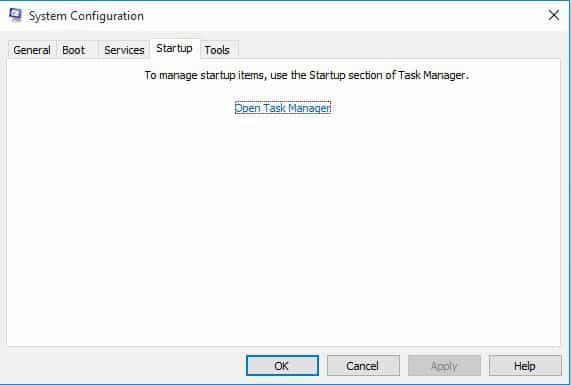Select the Services tab
Image resolution: width=571 pixels, height=385 pixels.
pos(124,50)
